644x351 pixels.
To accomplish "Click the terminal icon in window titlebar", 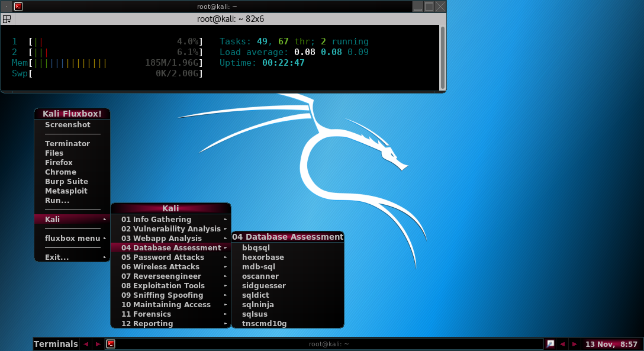I will coord(18,6).
